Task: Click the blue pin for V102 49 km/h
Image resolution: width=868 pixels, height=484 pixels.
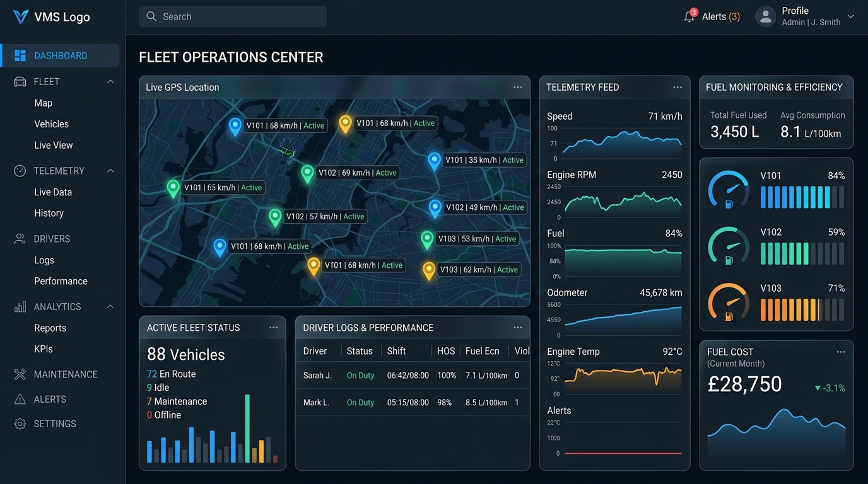Action: [x=435, y=208]
